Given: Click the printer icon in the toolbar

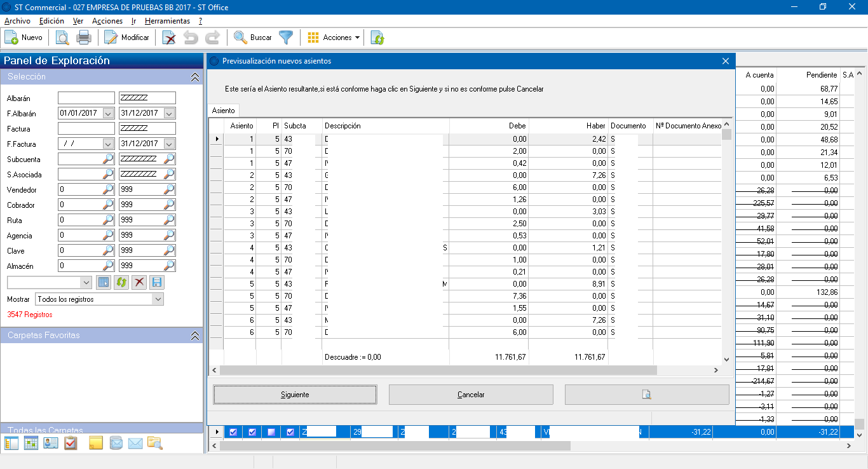Looking at the screenshot, I should click(84, 37).
